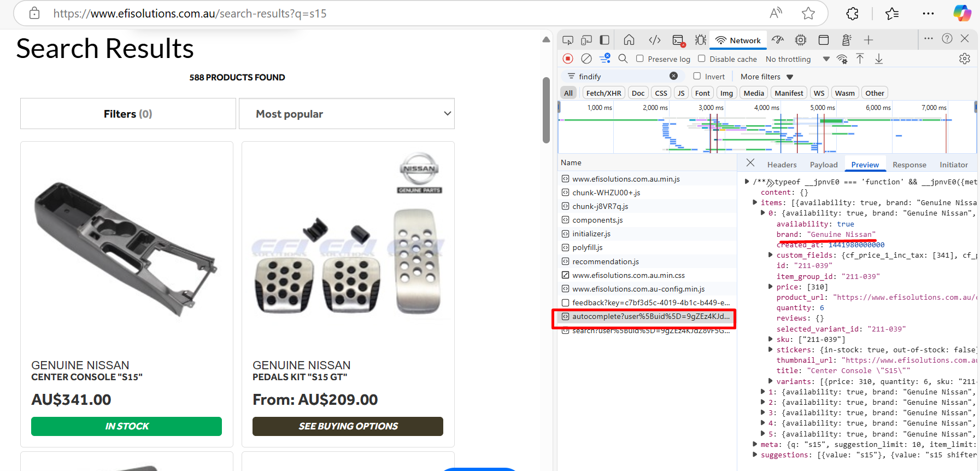Viewport: 980px width, 471px height.
Task: Clear the network log
Action: point(586,59)
